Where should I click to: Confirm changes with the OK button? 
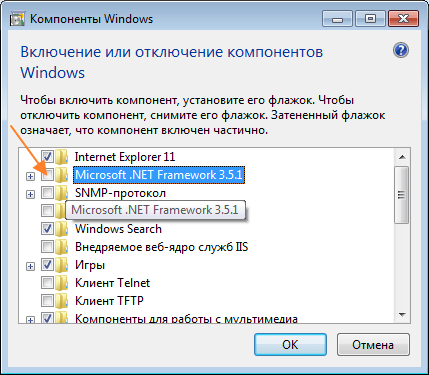pyautogui.click(x=290, y=345)
